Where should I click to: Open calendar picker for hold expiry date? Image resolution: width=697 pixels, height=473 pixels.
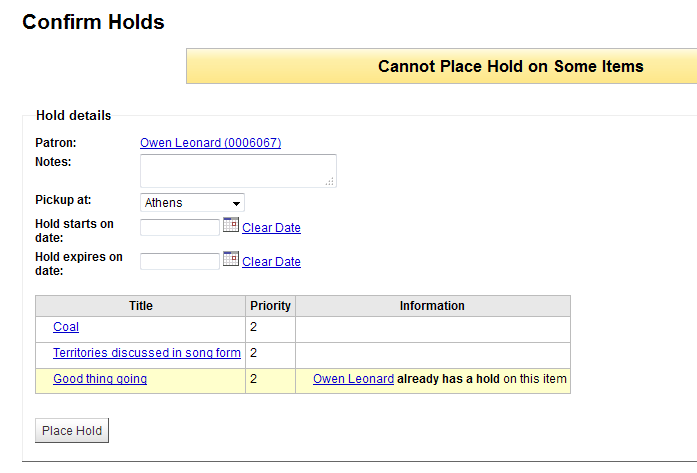click(230, 259)
